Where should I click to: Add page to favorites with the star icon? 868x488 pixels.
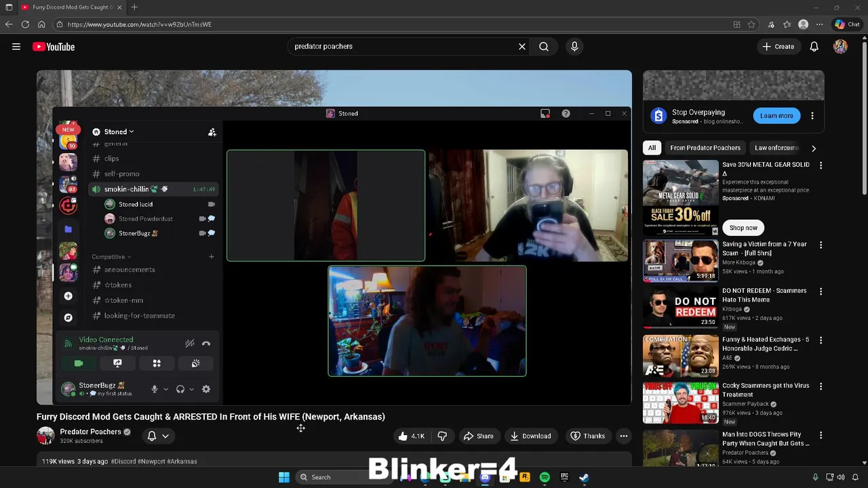[x=751, y=24]
